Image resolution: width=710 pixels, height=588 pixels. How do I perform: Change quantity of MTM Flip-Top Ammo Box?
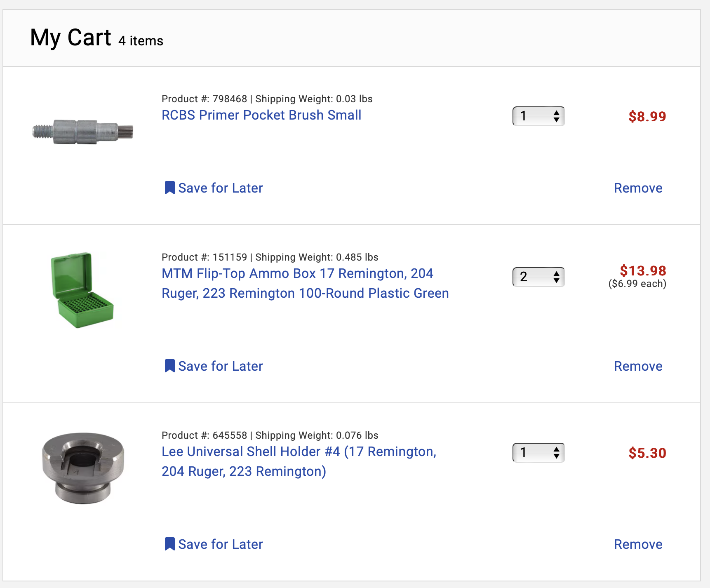(538, 277)
